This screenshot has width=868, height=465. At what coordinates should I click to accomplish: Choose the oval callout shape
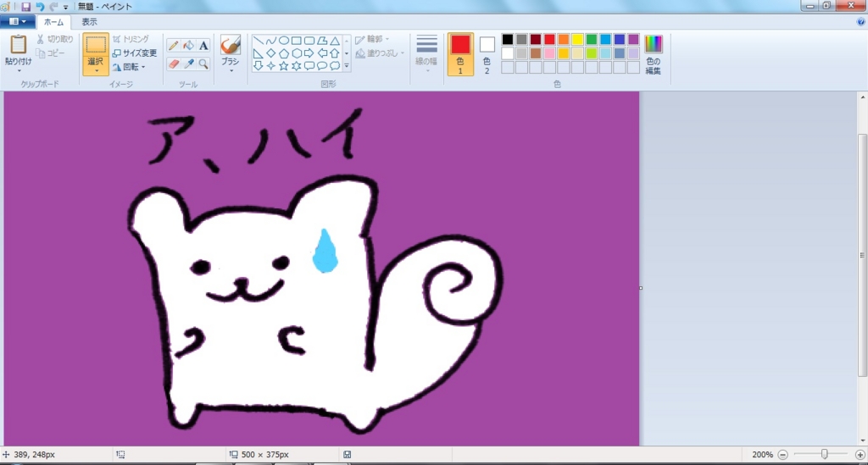321,66
